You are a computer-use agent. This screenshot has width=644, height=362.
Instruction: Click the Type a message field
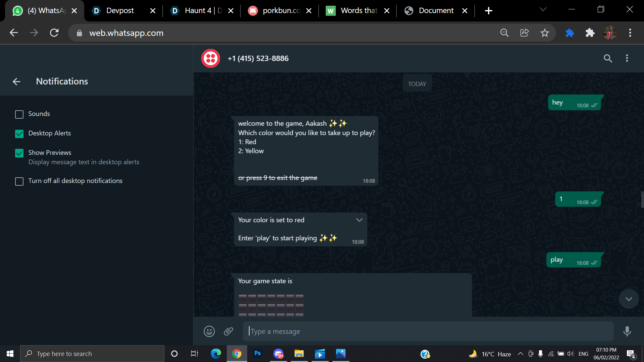tap(428, 331)
